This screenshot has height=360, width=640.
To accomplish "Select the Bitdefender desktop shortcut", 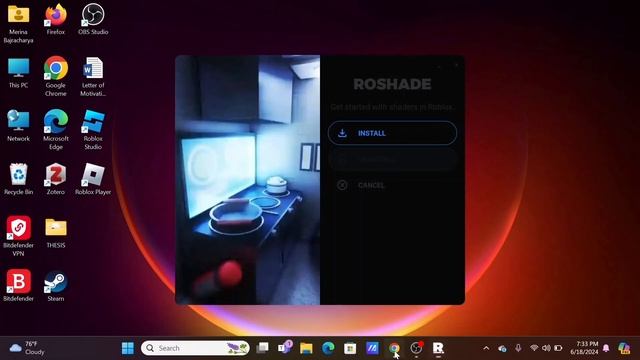I will click(x=18, y=286).
